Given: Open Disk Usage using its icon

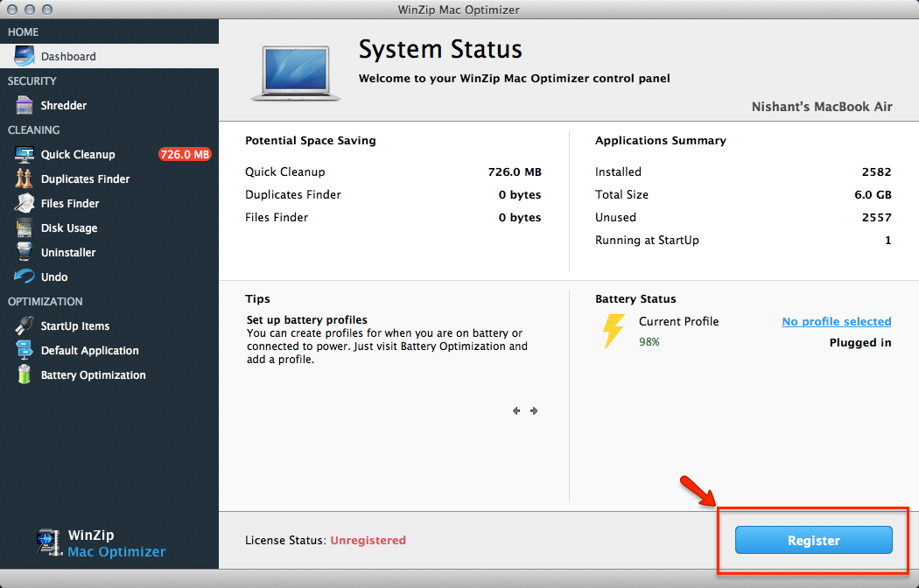Looking at the screenshot, I should pos(25,228).
